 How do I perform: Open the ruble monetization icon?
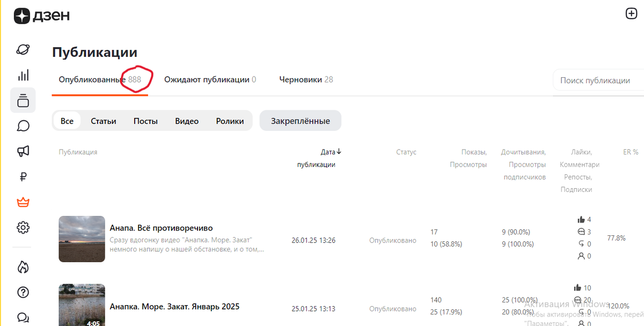pyautogui.click(x=23, y=177)
